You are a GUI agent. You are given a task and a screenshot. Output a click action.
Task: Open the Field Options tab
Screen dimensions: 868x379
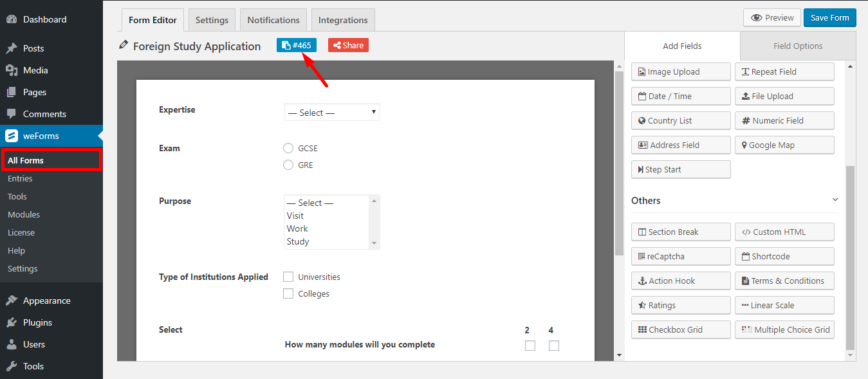click(797, 46)
